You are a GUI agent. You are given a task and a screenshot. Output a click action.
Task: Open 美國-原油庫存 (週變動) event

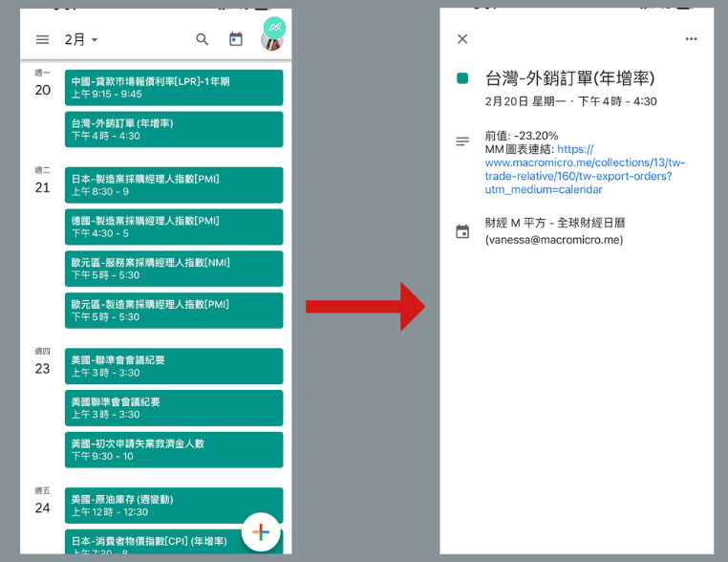click(174, 506)
